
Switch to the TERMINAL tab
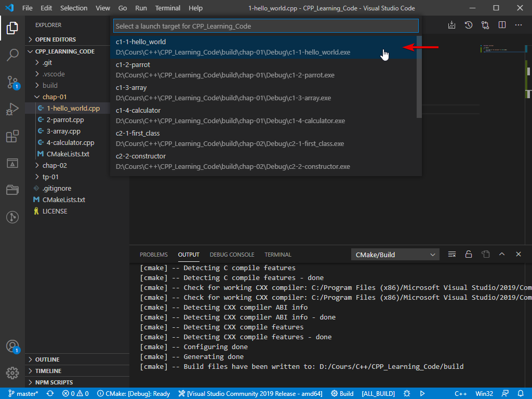point(278,255)
